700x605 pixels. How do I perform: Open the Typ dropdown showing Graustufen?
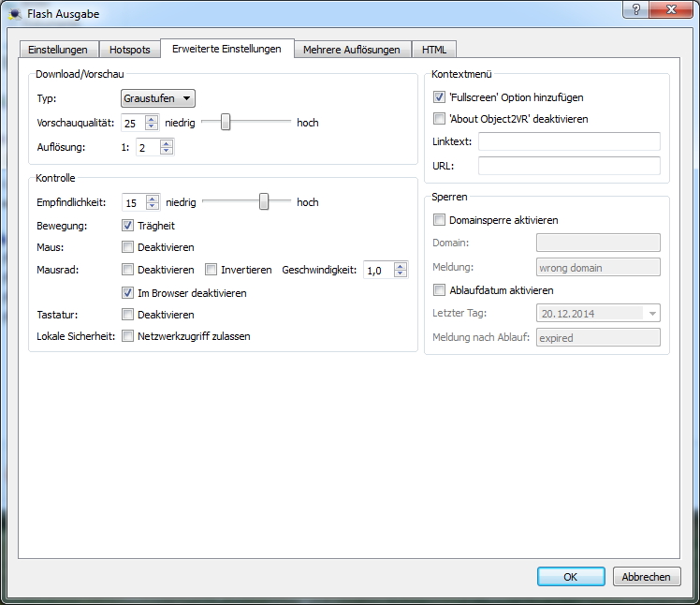pos(158,98)
